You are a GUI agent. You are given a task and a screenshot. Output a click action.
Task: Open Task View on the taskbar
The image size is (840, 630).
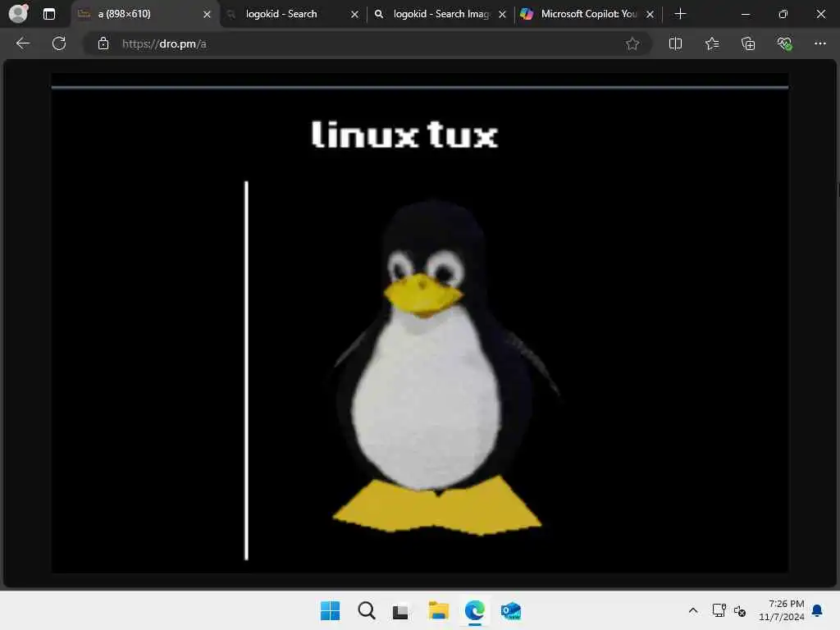click(400, 611)
